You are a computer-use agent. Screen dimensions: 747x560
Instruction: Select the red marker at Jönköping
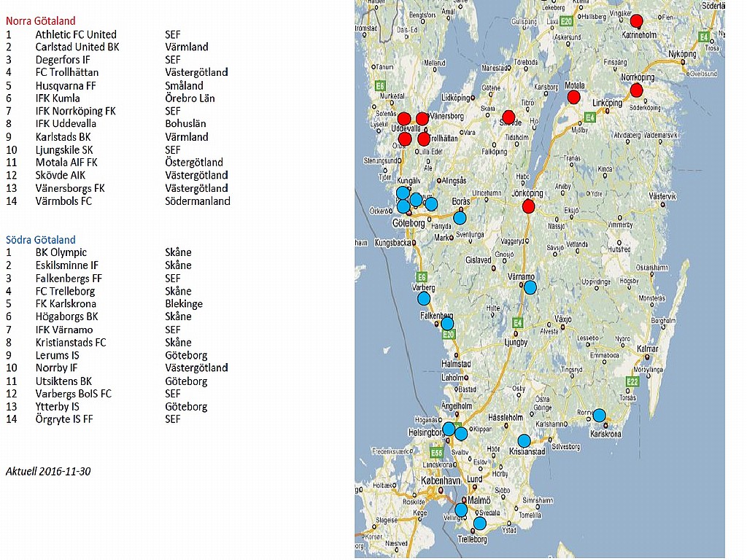tap(529, 207)
